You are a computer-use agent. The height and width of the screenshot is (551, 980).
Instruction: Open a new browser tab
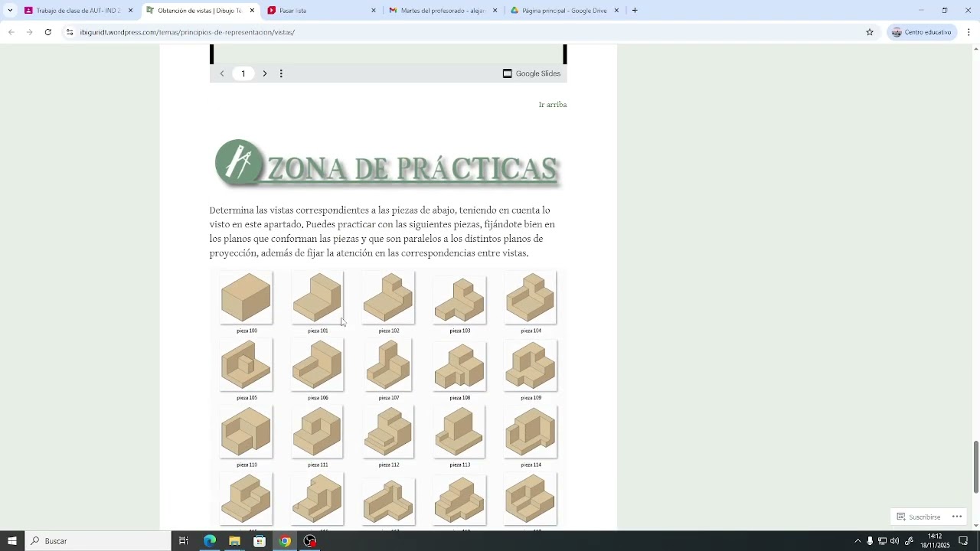[x=635, y=11]
